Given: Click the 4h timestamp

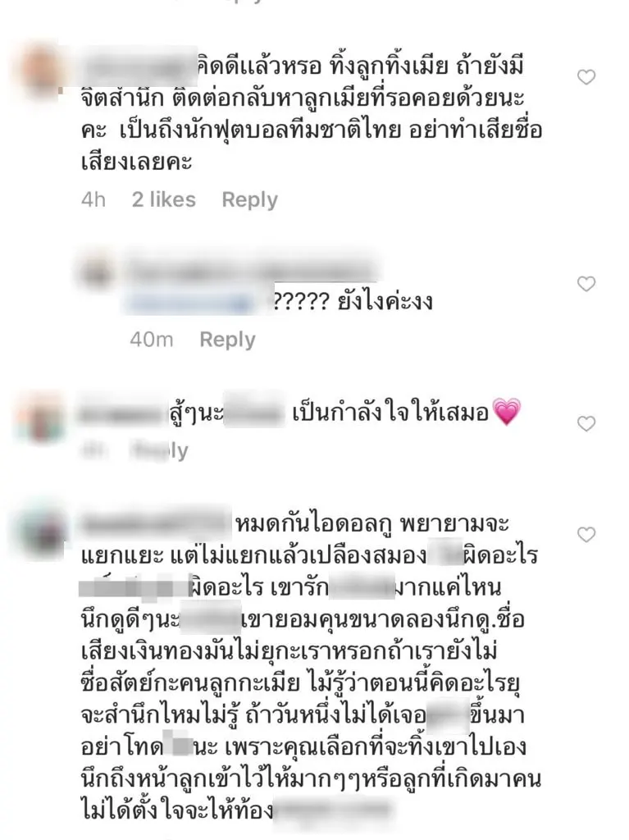Looking at the screenshot, I should [93, 200].
